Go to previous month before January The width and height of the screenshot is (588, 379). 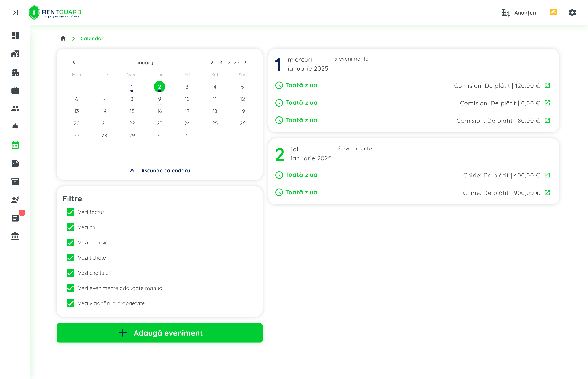(x=74, y=62)
